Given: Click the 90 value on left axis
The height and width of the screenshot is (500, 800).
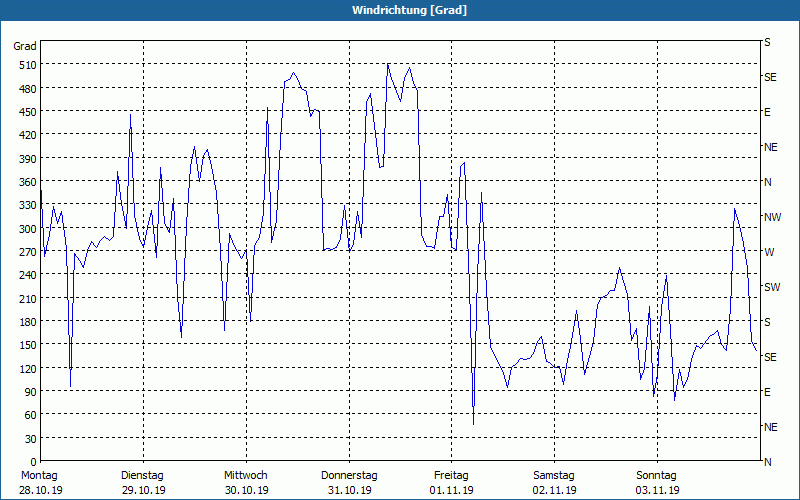Looking at the screenshot, I should point(31,392).
